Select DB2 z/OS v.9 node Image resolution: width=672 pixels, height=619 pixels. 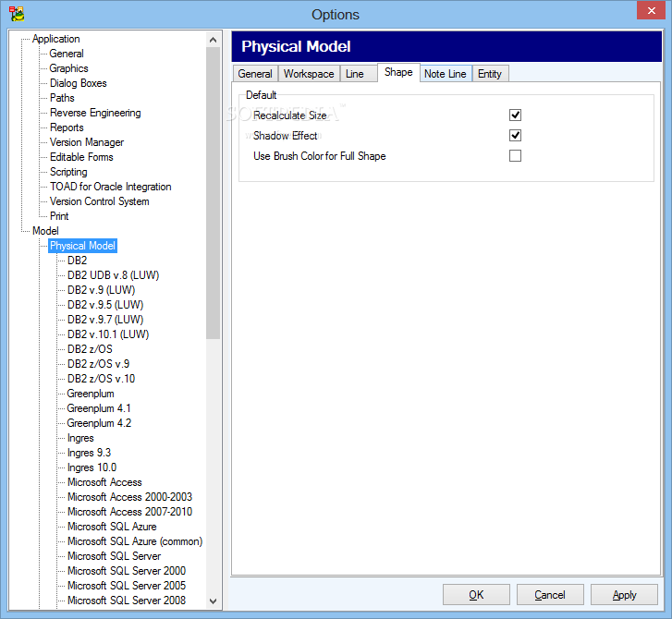pyautogui.click(x=99, y=364)
